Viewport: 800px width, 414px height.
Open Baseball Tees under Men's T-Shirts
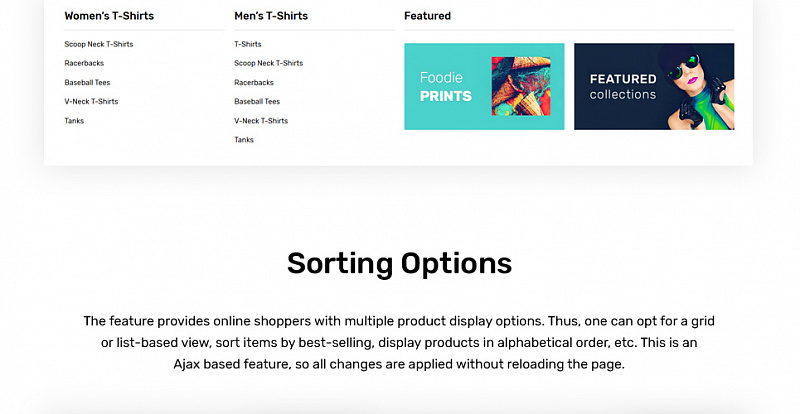click(257, 102)
